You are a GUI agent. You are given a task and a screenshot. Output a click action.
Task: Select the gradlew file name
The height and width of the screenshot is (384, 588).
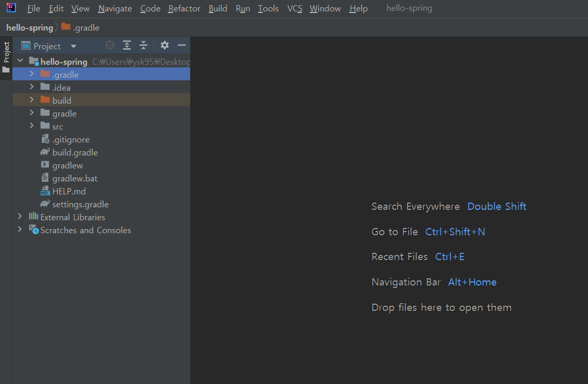click(67, 166)
